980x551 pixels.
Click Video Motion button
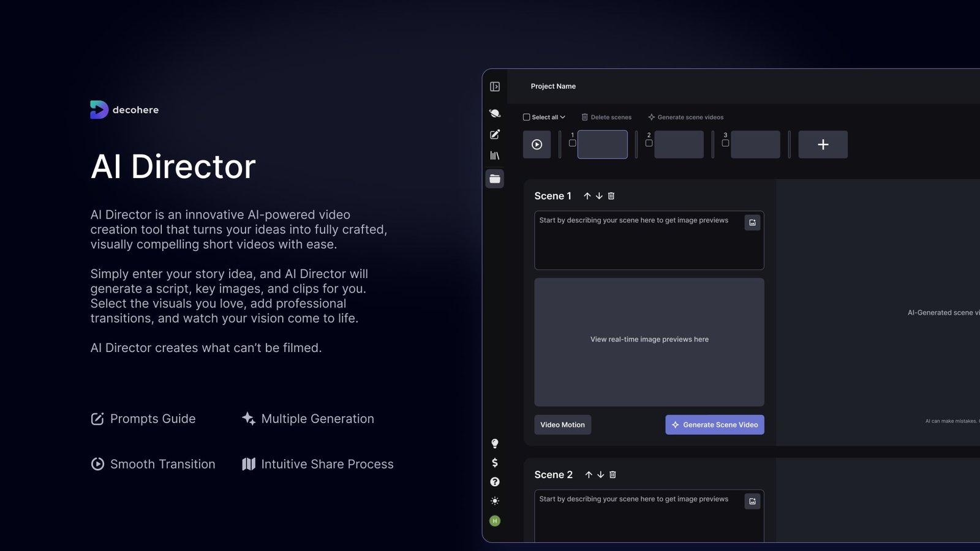(x=563, y=425)
